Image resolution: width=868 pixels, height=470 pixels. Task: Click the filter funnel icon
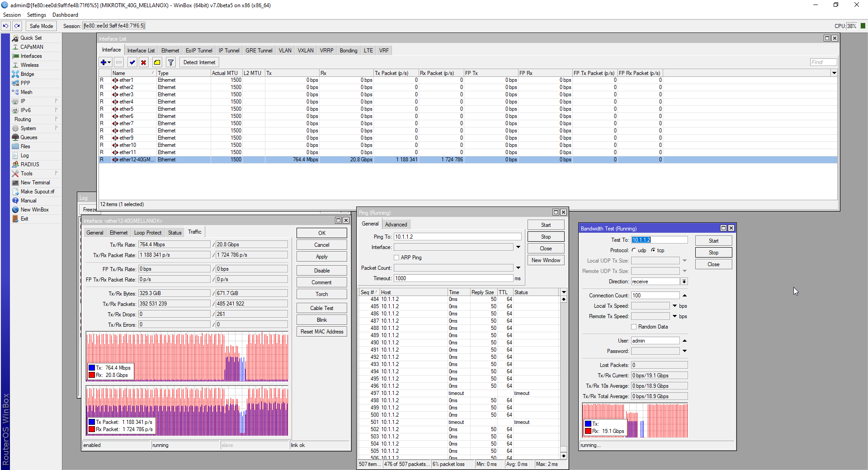point(171,62)
